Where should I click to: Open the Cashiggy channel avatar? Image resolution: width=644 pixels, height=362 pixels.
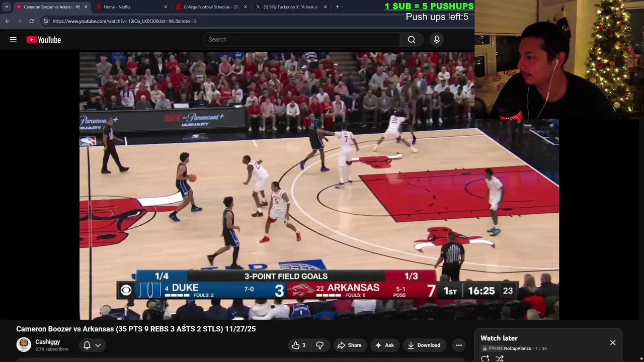click(x=24, y=344)
